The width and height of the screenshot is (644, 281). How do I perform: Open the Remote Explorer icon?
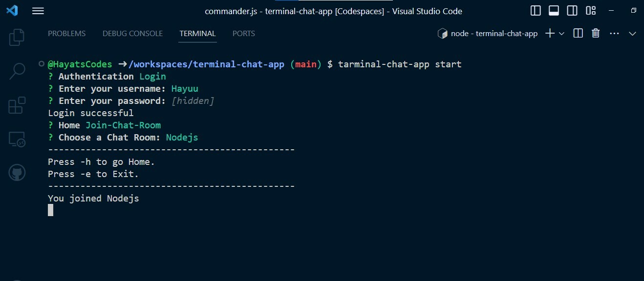17,139
